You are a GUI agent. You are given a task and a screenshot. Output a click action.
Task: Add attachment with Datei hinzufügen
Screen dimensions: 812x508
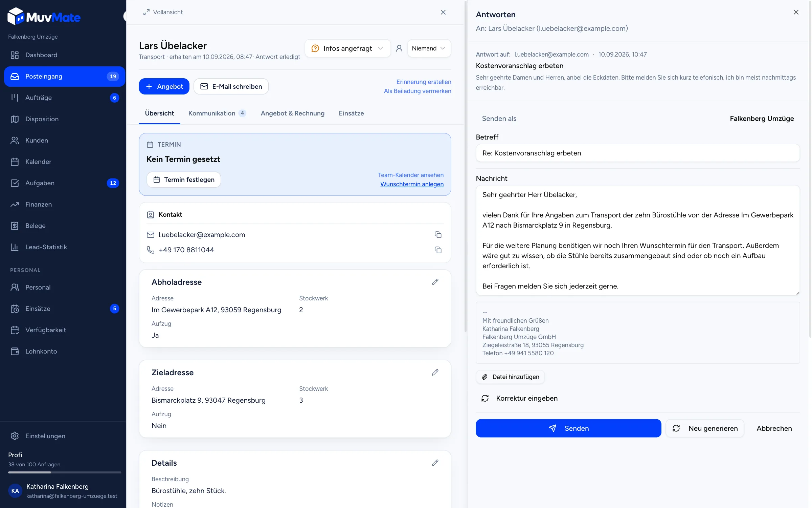510,377
